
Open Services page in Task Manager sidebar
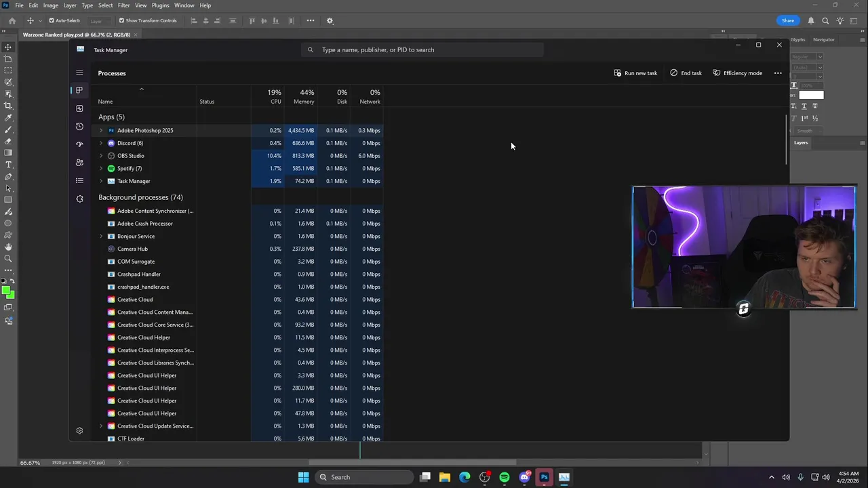[79, 199]
